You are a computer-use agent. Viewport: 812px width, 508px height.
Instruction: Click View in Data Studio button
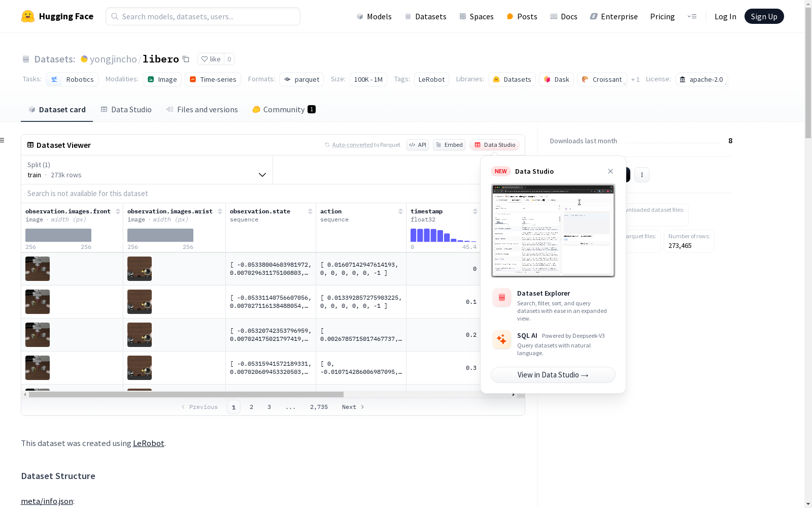click(553, 375)
